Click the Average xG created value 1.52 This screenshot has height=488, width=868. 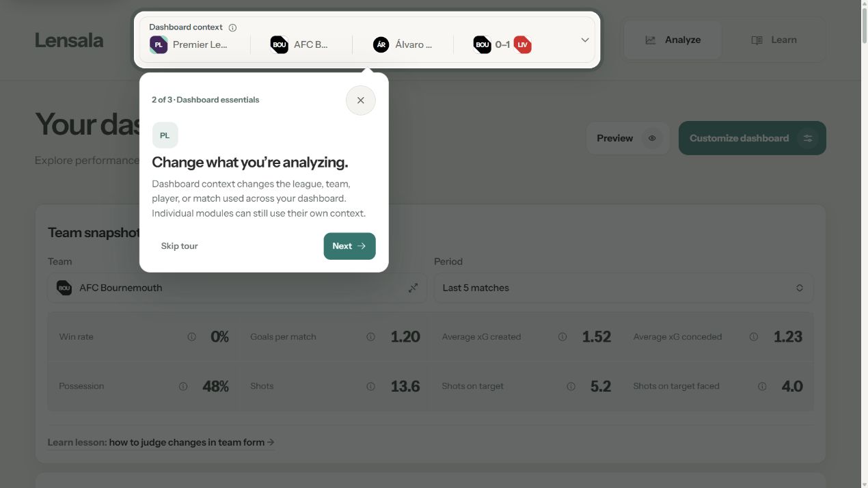coord(597,337)
